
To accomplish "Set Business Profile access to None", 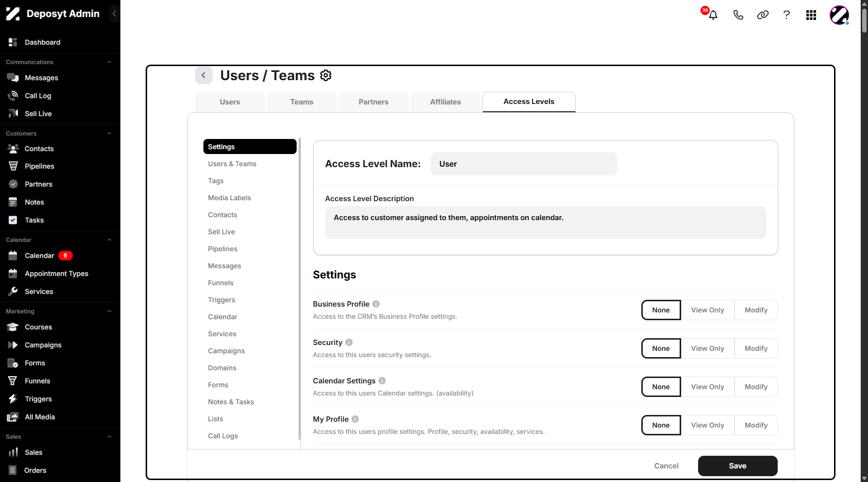I will tap(661, 310).
